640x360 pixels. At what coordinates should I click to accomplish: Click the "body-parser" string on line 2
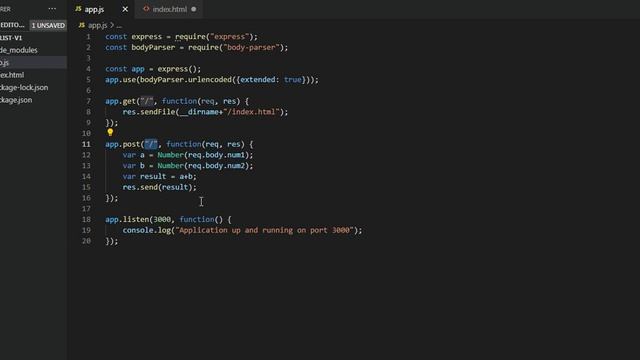[x=251, y=47]
